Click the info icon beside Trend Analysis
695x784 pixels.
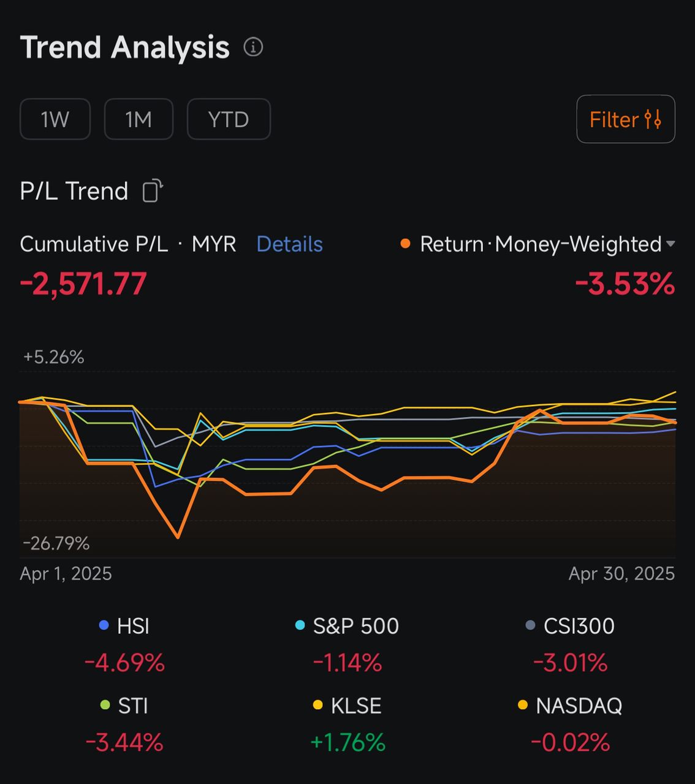point(253,47)
